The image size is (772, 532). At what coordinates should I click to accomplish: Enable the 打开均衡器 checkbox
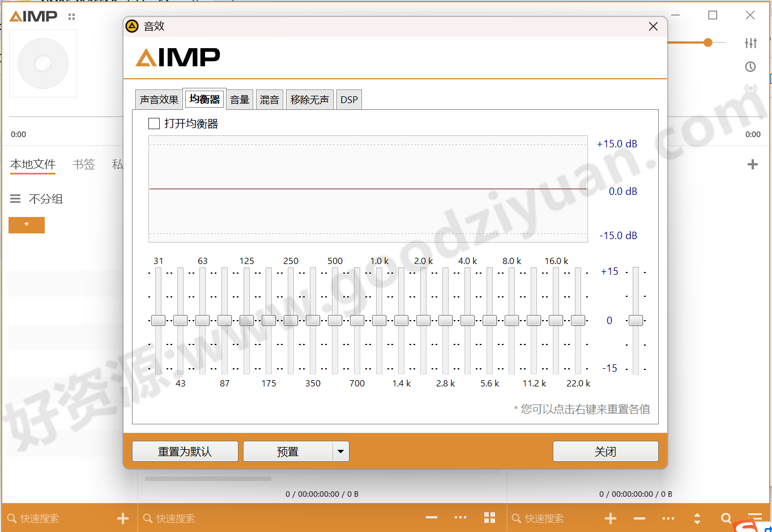153,123
